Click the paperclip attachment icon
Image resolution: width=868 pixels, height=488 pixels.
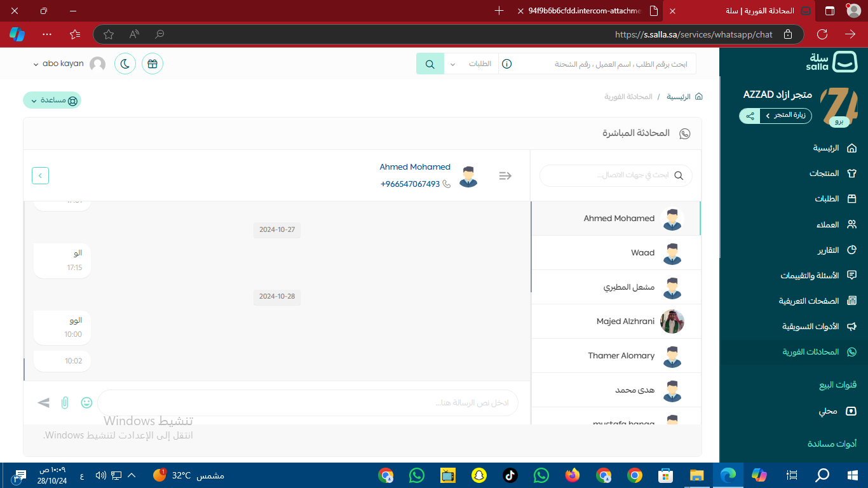click(x=65, y=402)
